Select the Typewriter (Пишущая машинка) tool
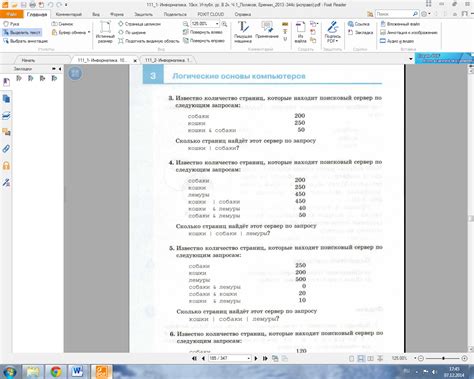The width and height of the screenshot is (474, 379). click(x=243, y=32)
